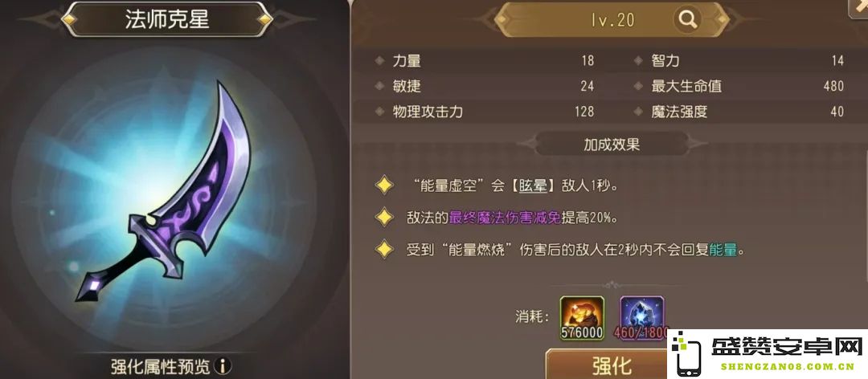Tap second yellow star bullet for 敌法 effect
This screenshot has width=868, height=379.
(x=384, y=218)
